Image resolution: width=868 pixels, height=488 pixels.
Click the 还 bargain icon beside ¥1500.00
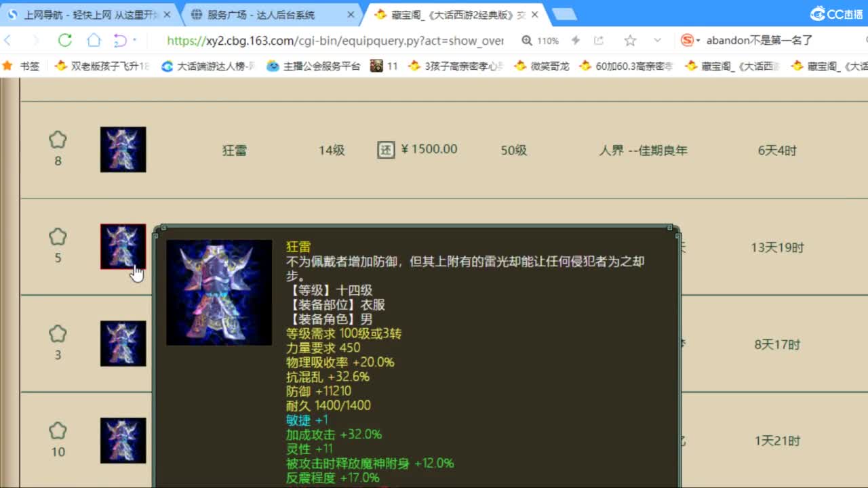(385, 150)
